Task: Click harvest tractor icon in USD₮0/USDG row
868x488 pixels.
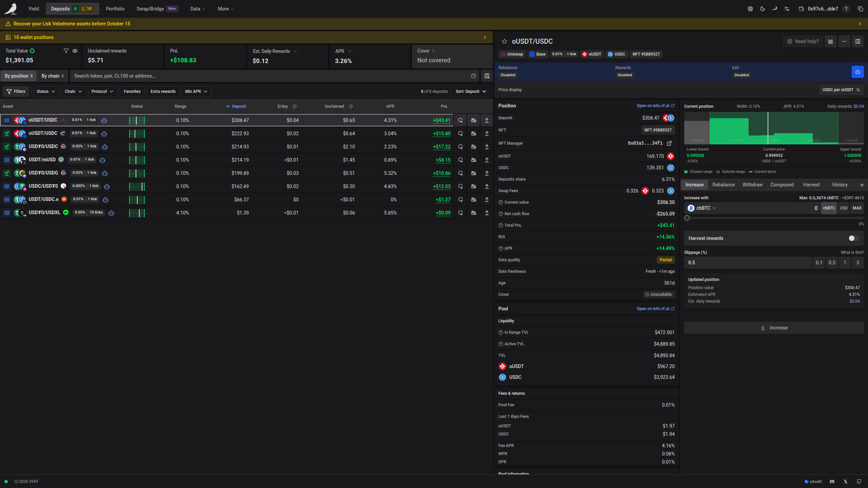Action: click(474, 173)
